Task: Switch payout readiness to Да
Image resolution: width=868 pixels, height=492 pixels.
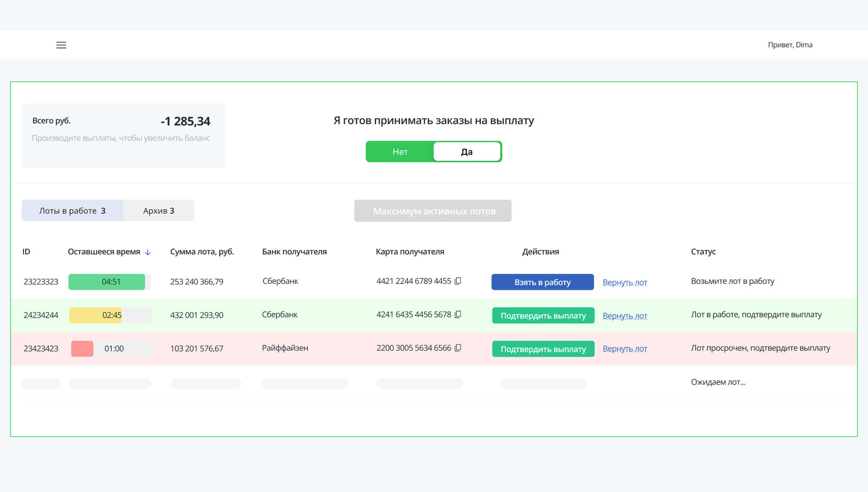Action: pyautogui.click(x=467, y=152)
